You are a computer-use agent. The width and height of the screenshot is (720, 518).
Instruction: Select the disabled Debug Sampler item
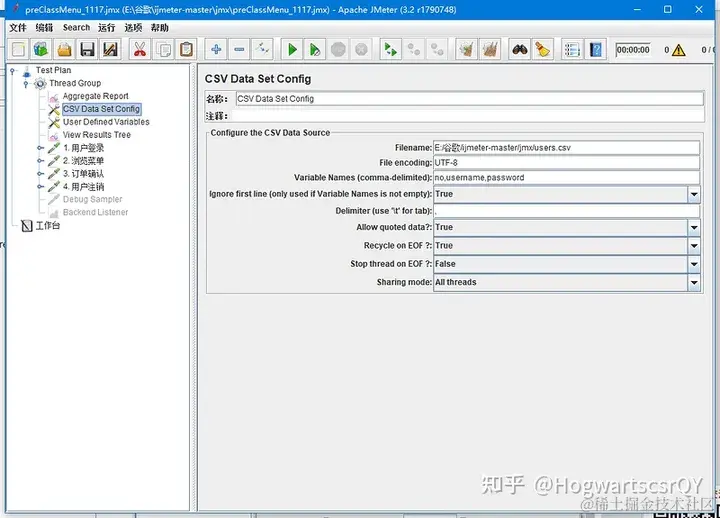pos(92,199)
